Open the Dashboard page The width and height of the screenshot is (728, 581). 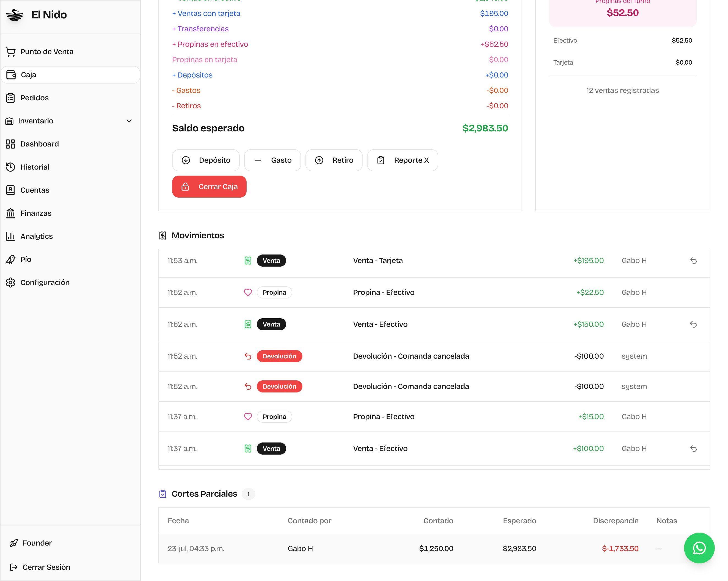70,144
